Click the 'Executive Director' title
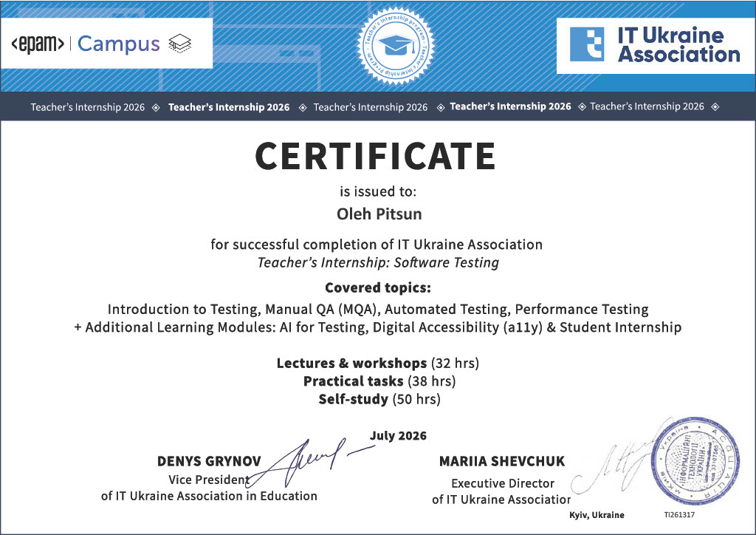This screenshot has width=756, height=535. click(x=503, y=483)
